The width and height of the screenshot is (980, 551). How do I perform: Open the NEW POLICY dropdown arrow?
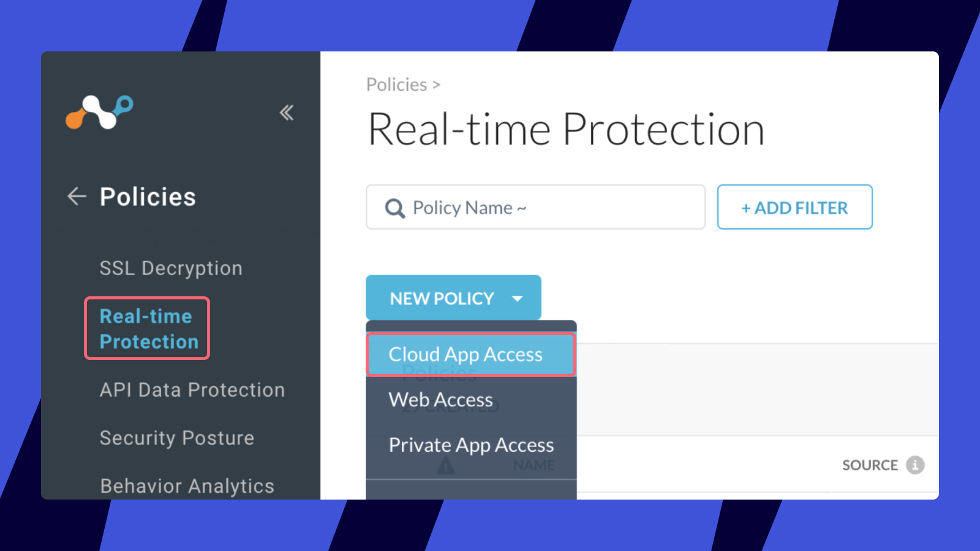pyautogui.click(x=518, y=299)
